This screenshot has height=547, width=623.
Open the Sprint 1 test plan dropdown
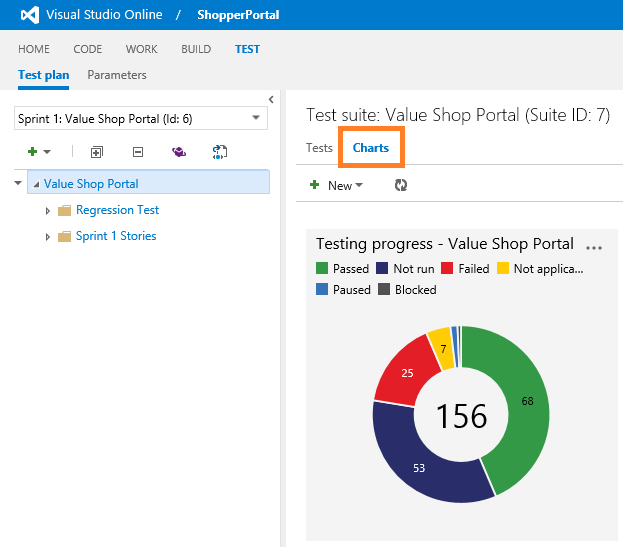141,118
